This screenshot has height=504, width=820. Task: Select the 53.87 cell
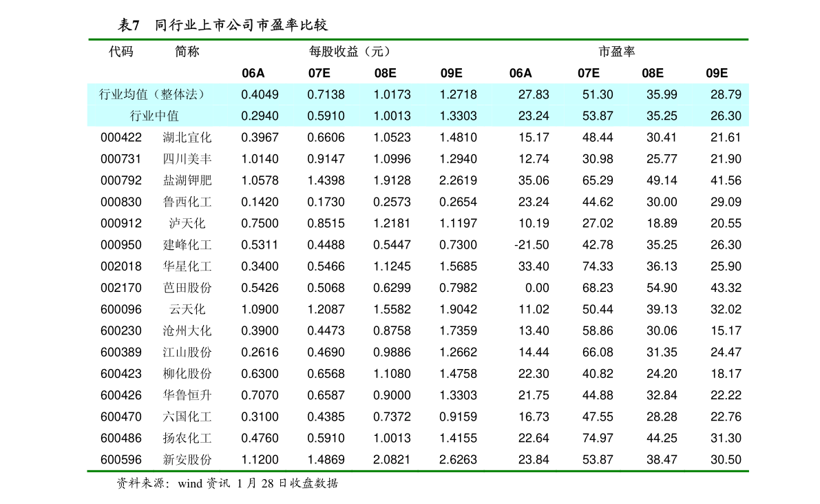[598, 116]
